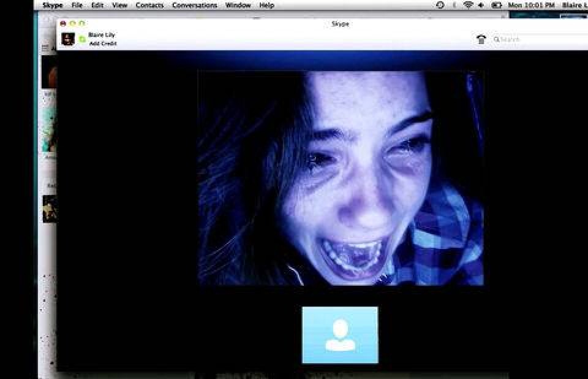Open the View menu

click(x=119, y=6)
